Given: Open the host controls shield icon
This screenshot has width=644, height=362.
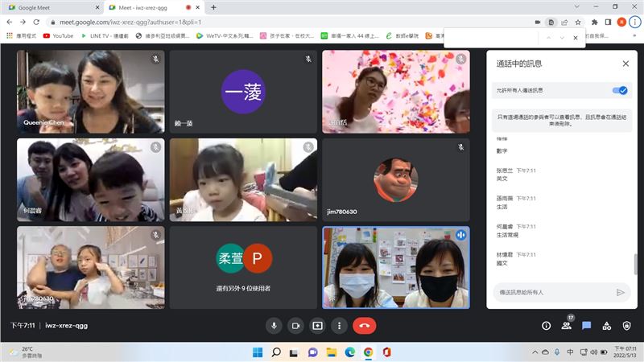Looking at the screenshot, I should [x=627, y=326].
